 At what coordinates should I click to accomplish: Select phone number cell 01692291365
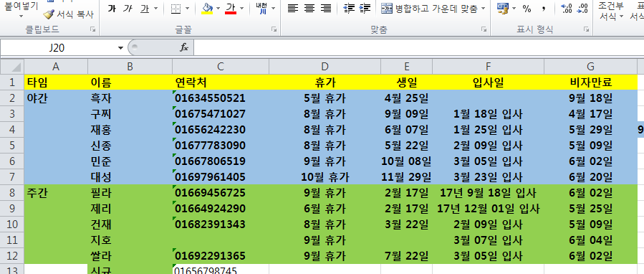pos(221,256)
